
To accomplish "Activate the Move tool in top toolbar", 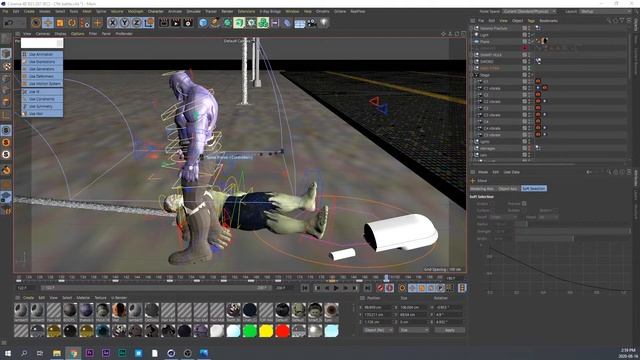I will tap(48, 23).
